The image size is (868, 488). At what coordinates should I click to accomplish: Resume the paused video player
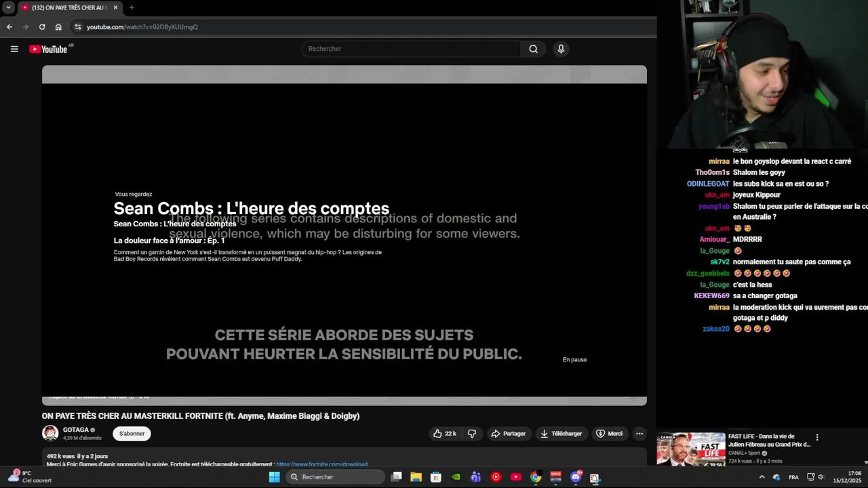344,235
